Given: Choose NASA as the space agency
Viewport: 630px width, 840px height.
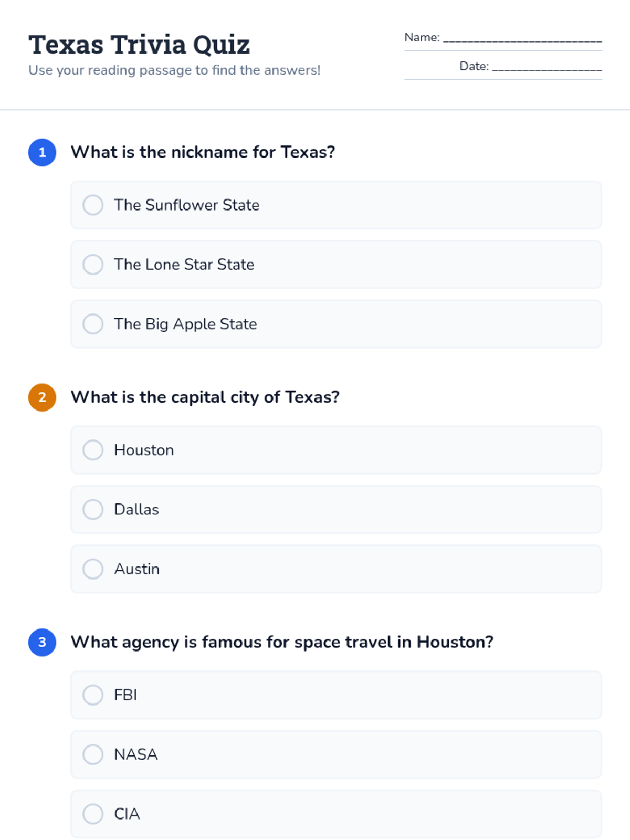Looking at the screenshot, I should coord(93,754).
